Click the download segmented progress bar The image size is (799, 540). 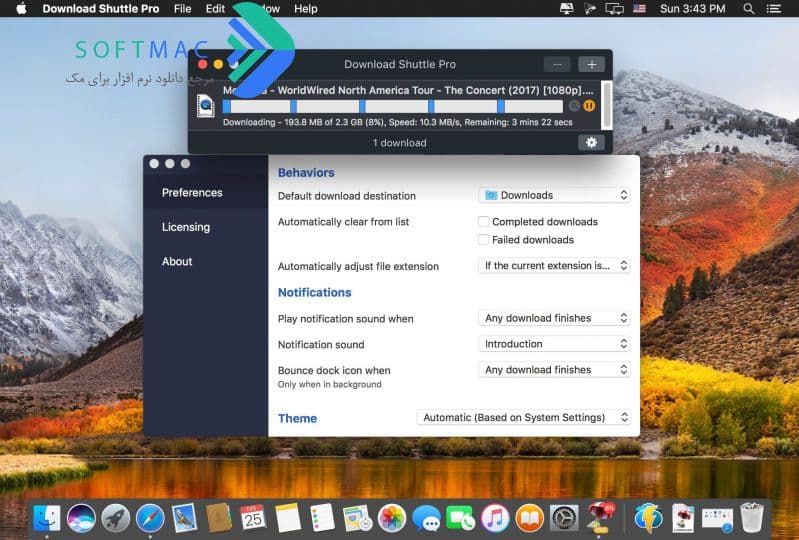click(x=393, y=106)
